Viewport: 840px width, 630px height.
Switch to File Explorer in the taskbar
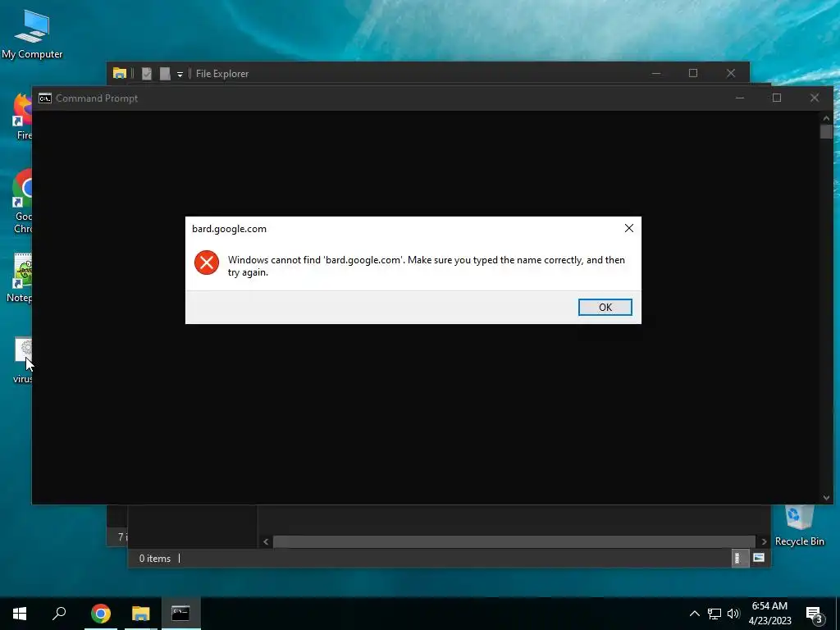coord(141,614)
